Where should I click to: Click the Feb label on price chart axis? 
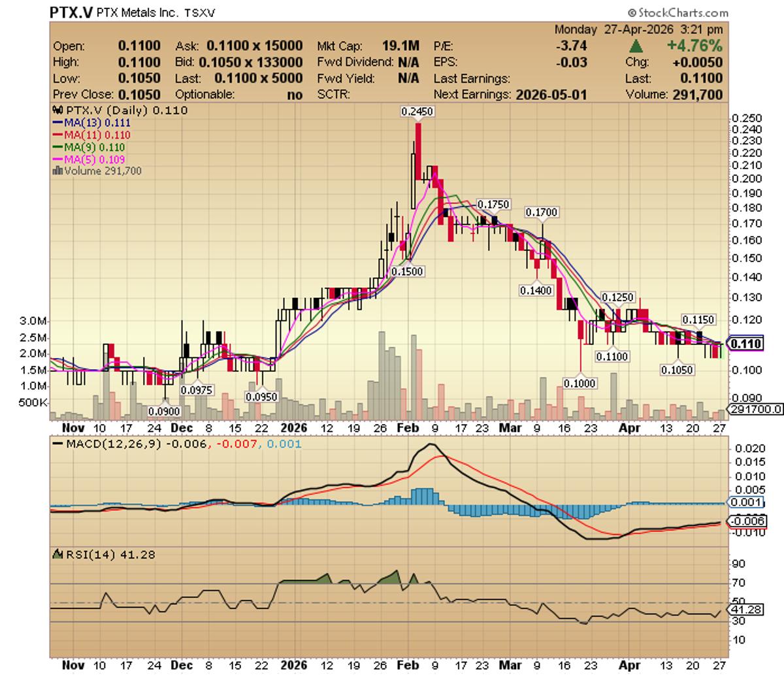[408, 428]
